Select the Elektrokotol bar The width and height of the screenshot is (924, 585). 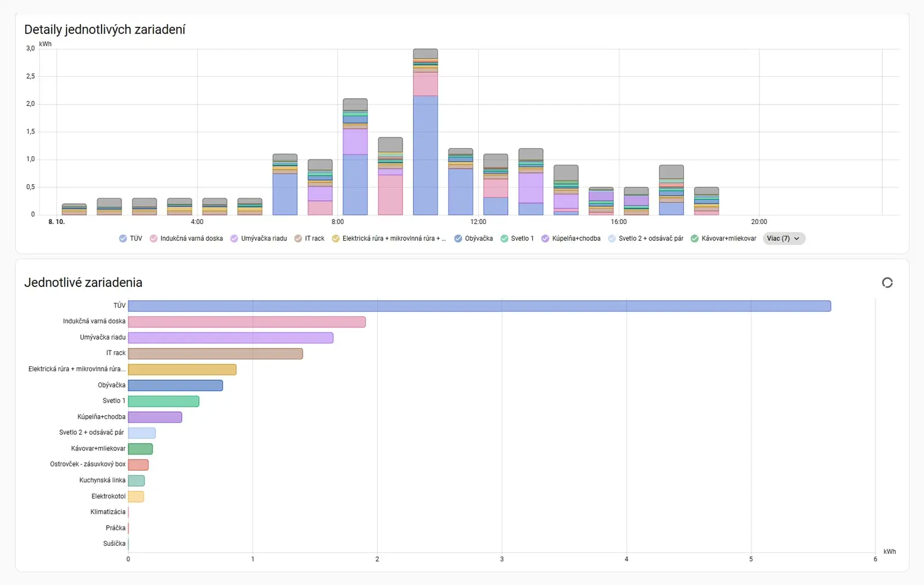[136, 497]
